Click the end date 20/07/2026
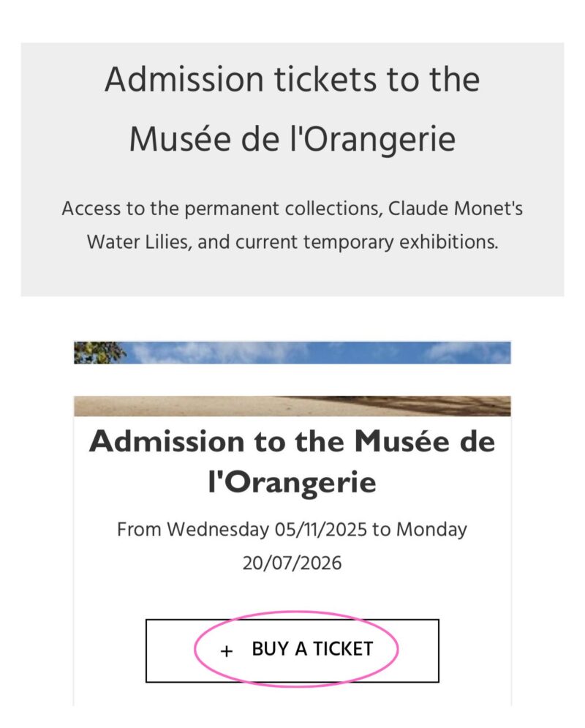Image resolution: width=585 pixels, height=728 pixels. tap(292, 563)
